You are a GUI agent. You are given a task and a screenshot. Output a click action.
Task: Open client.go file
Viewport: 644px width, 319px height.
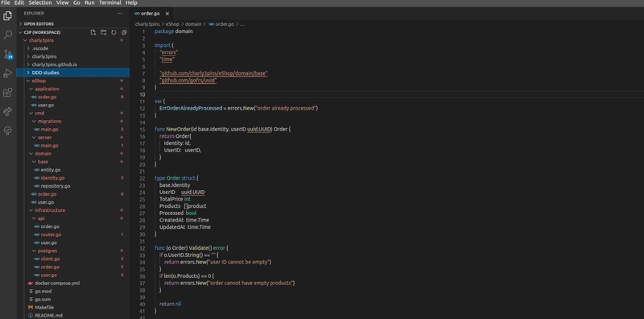pos(72,259)
